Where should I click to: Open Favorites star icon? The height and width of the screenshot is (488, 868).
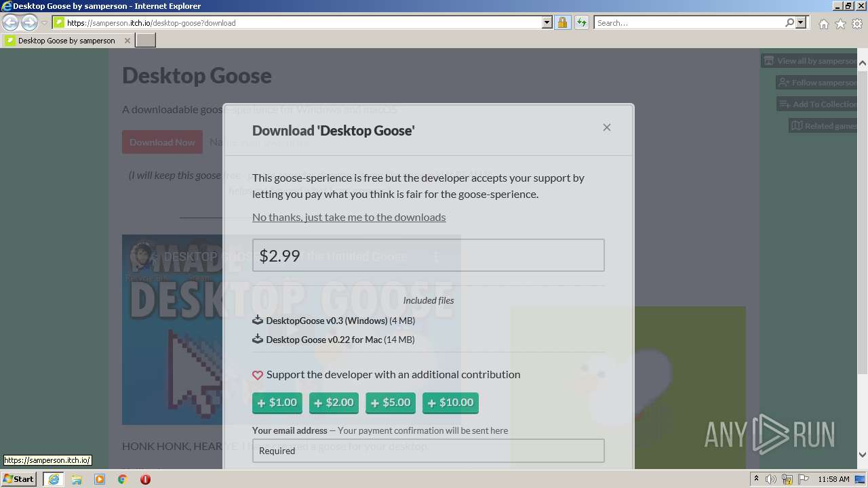840,24
